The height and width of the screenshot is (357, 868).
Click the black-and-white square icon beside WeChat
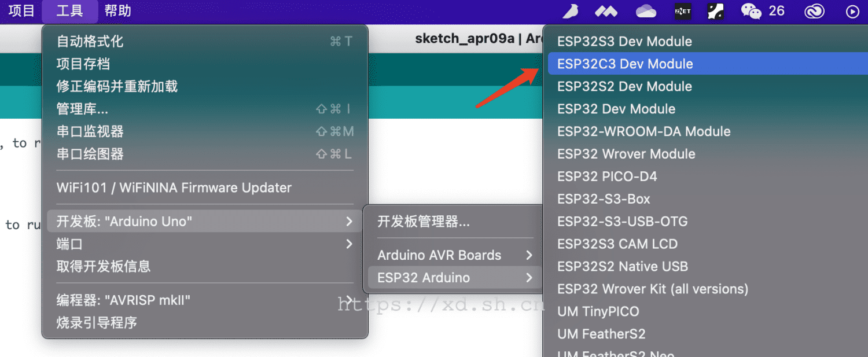[716, 11]
